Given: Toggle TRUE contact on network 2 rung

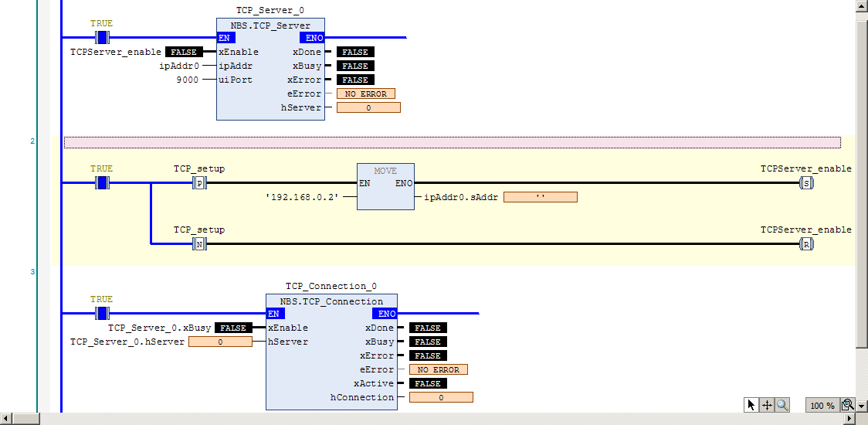Looking at the screenshot, I should [102, 183].
